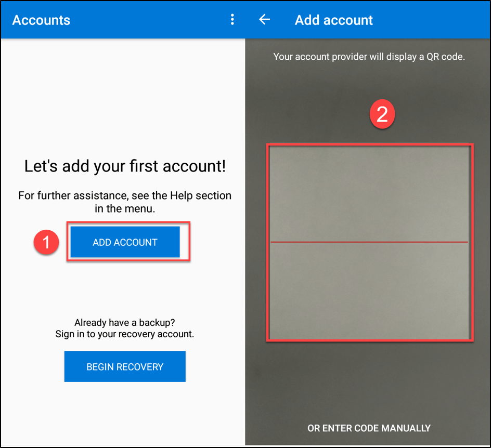Open the three-dot overflow menu

pos(232,20)
